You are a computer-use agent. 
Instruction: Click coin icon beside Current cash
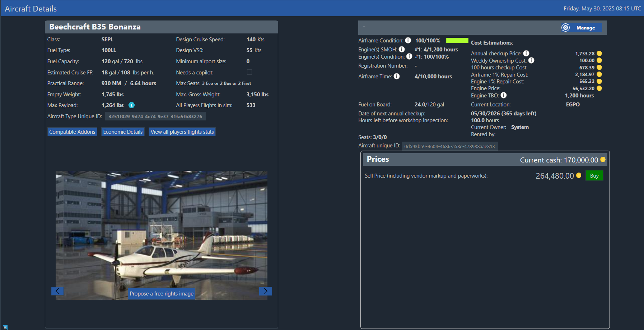603,160
